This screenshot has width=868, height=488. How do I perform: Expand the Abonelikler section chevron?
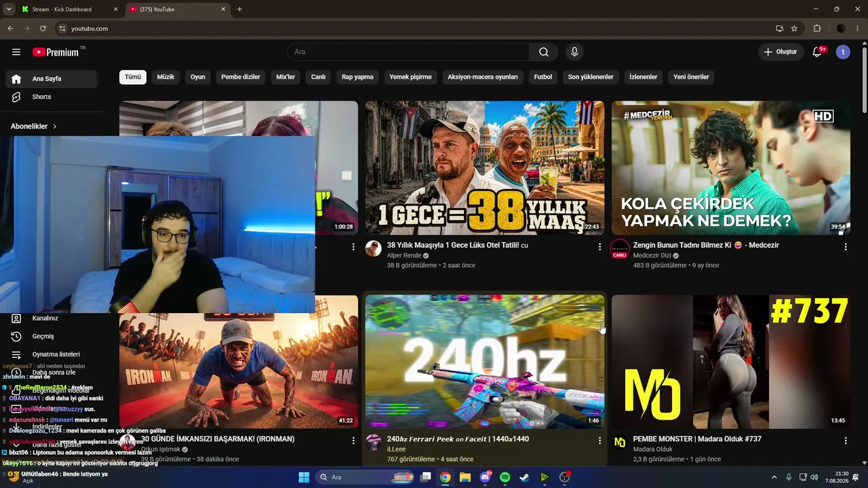click(x=55, y=126)
